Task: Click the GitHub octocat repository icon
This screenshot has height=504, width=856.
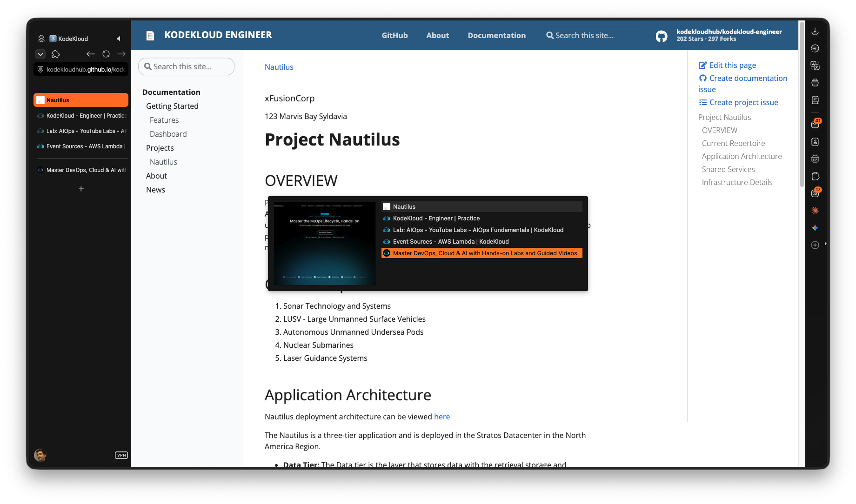Action: tap(662, 36)
